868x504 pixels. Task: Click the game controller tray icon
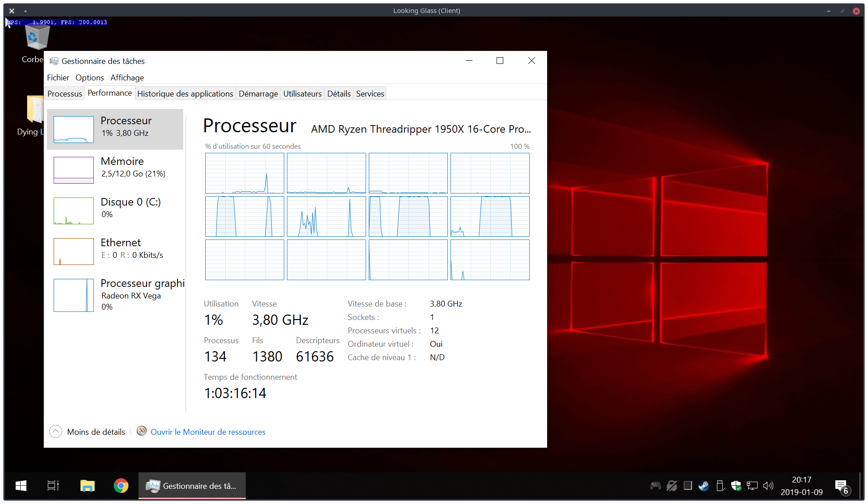(x=655, y=486)
